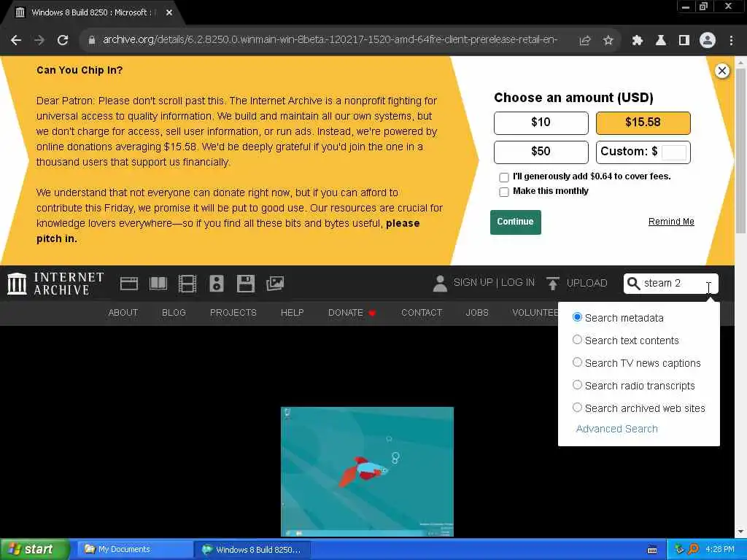Click the SIGN UP link

click(x=473, y=283)
